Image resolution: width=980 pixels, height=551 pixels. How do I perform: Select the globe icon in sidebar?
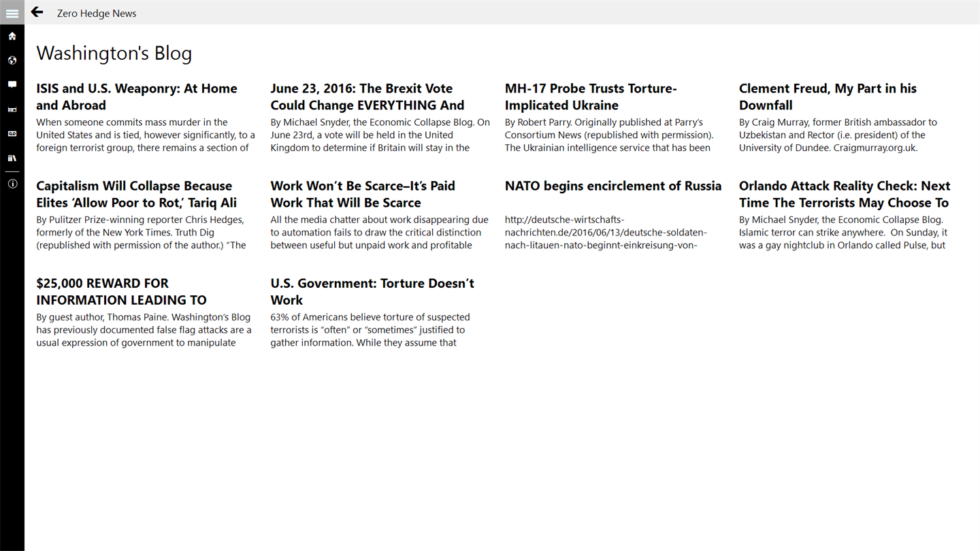pos(12,61)
